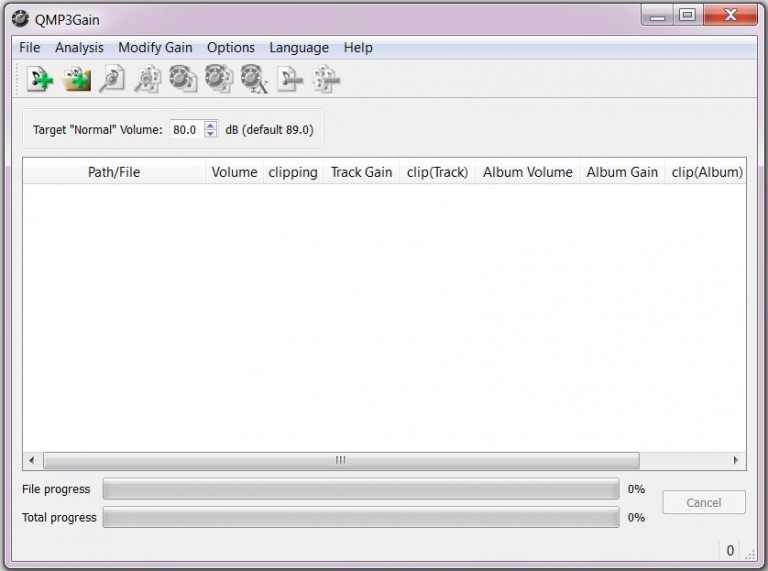
Task: Open the File menu
Action: (29, 48)
